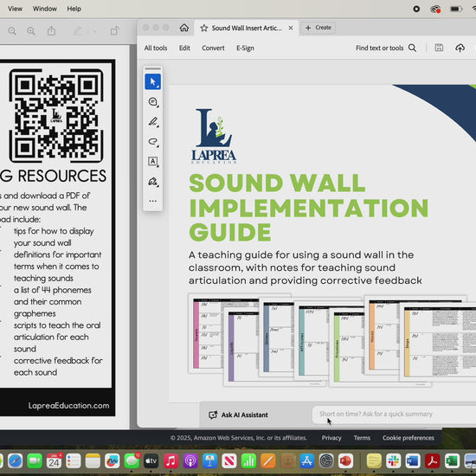Image resolution: width=476 pixels, height=476 pixels.
Task: Click the Laprea Education logo in document
Action: [x=214, y=136]
